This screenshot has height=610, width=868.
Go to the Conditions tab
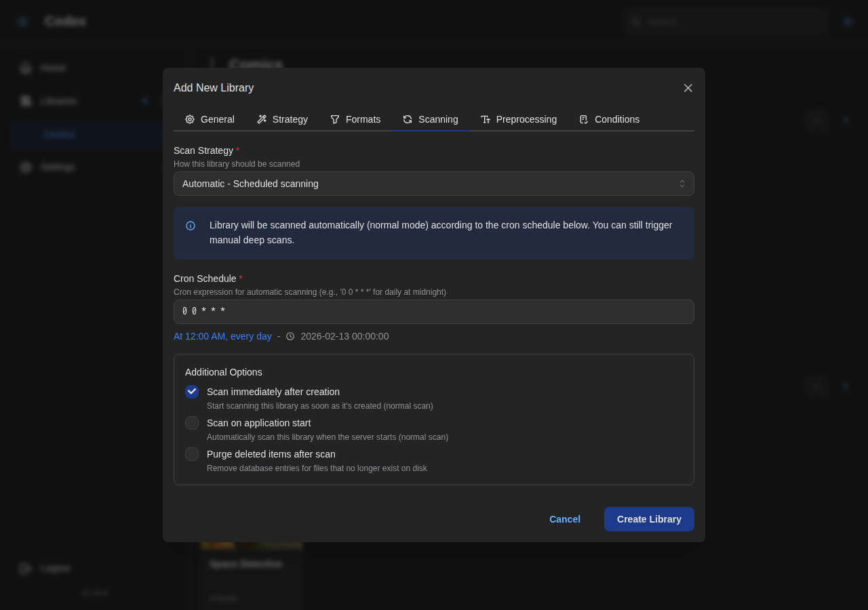pyautogui.click(x=610, y=119)
